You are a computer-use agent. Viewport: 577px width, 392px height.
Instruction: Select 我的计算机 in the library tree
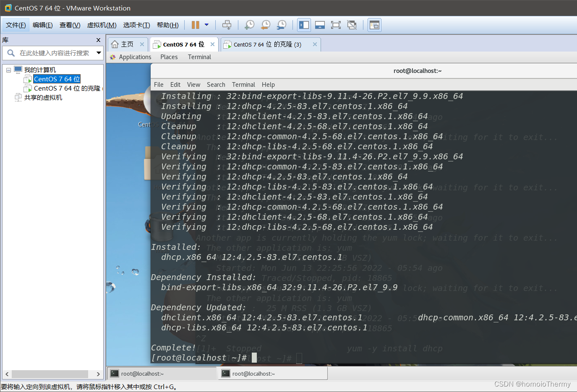[40, 70]
